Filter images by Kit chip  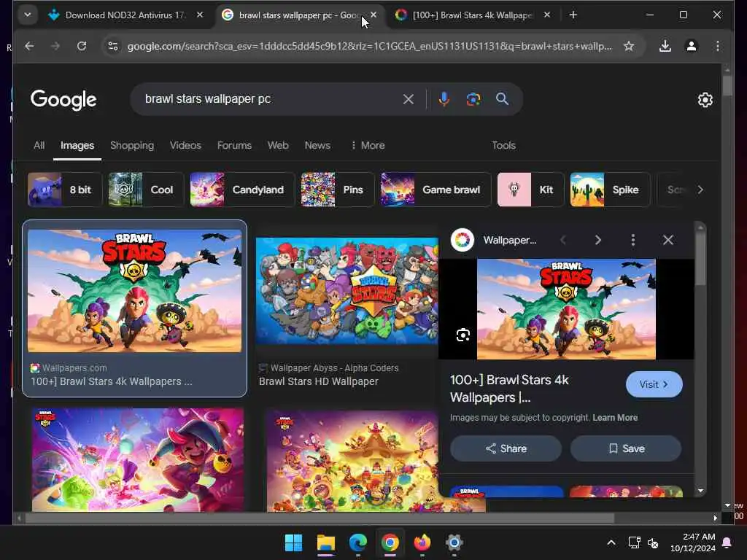pyautogui.click(x=531, y=190)
